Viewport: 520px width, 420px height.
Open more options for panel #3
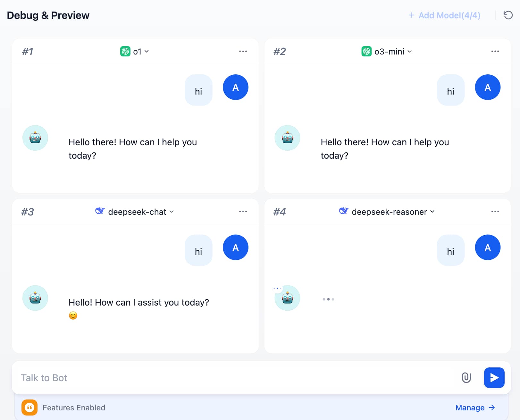pos(243,211)
